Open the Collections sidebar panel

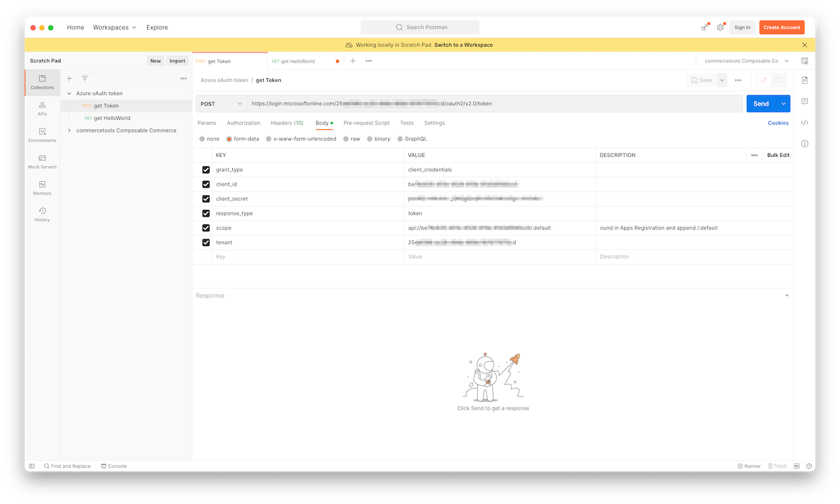(42, 82)
